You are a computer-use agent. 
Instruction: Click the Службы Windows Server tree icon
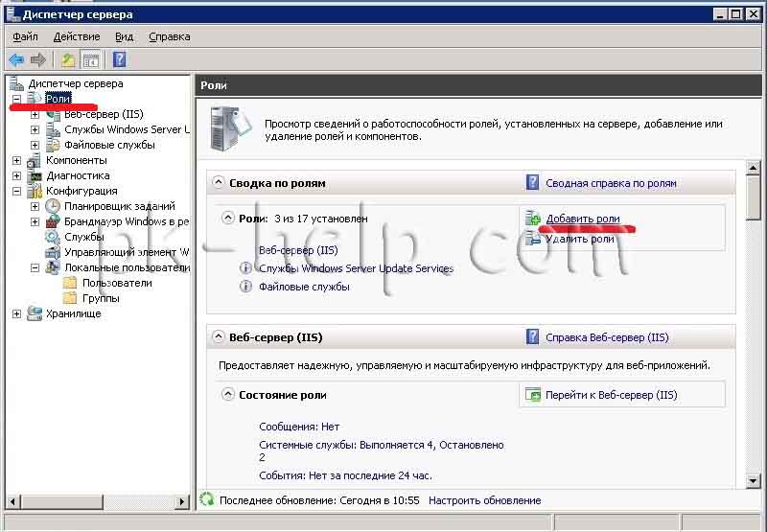click(x=53, y=129)
